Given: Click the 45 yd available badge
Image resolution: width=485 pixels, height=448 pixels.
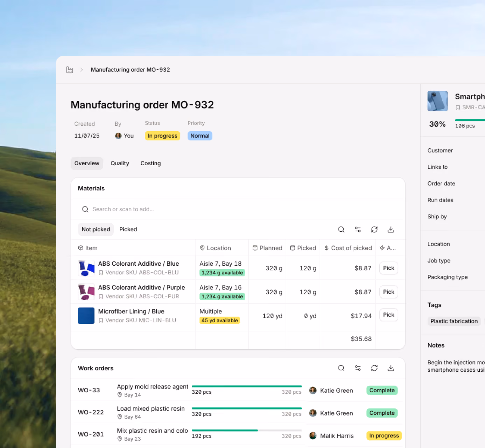Looking at the screenshot, I should (219, 320).
